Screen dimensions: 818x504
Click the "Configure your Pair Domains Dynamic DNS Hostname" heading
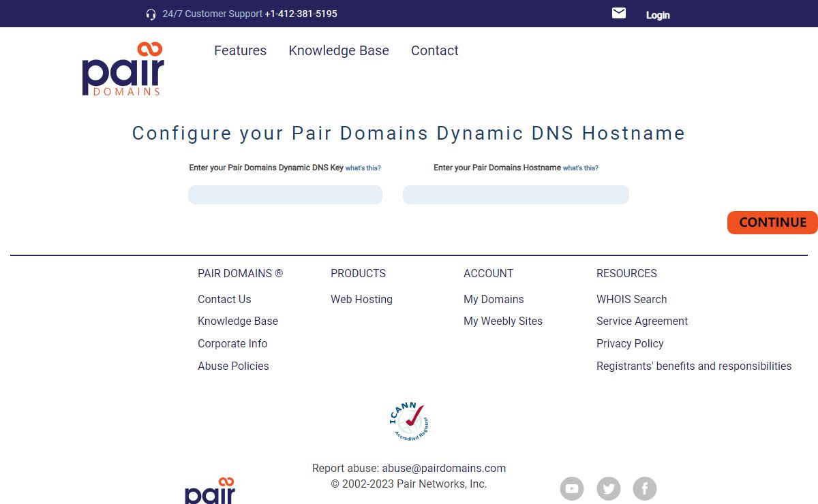click(408, 133)
